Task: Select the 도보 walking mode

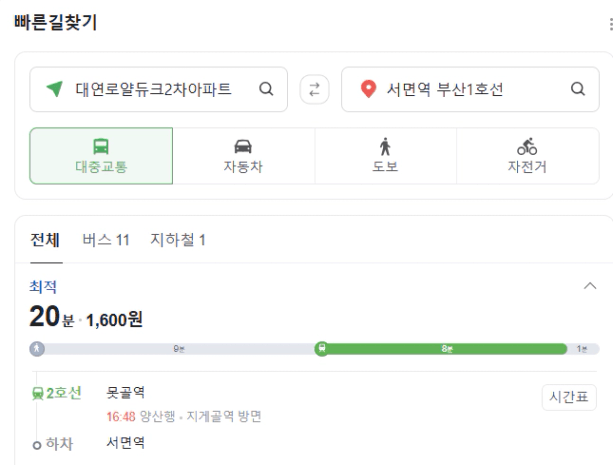Action: 385,156
